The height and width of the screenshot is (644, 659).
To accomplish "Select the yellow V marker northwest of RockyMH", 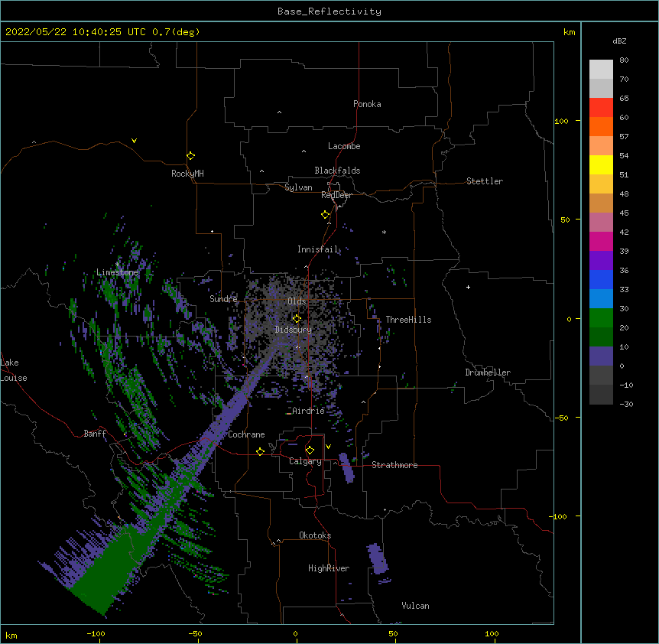I will [134, 141].
